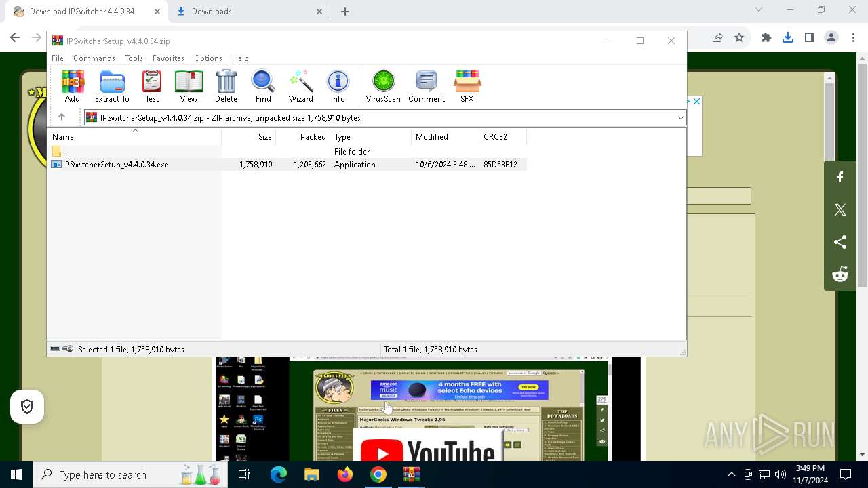Expand the archive path dropdown
Image resolution: width=868 pixels, height=488 pixels.
point(680,118)
